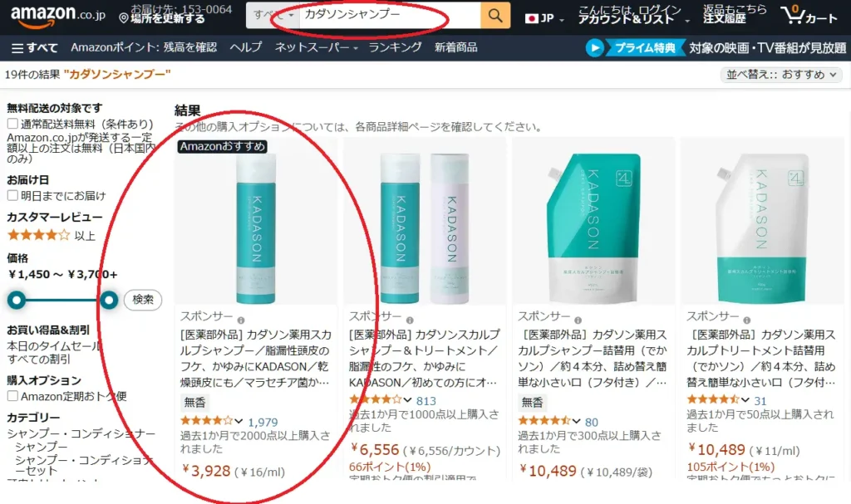Enable the 通常配送料無料 checkbox
The height and width of the screenshot is (504, 851).
pyautogui.click(x=12, y=124)
